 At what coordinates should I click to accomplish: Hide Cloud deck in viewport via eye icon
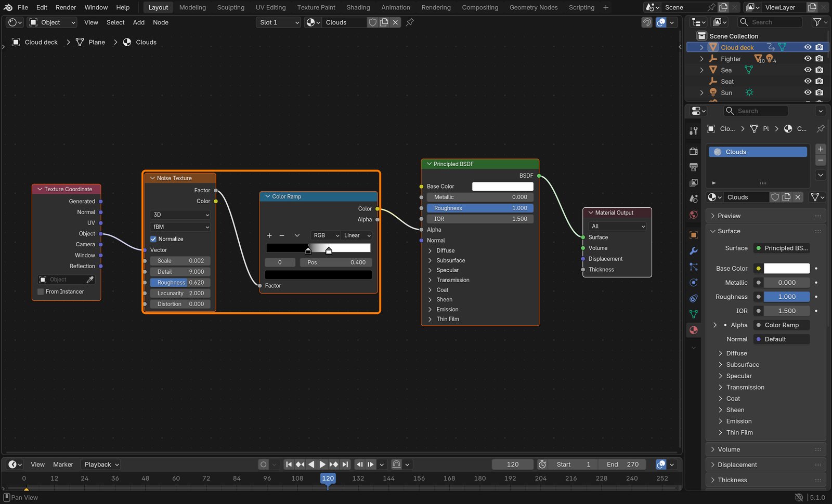808,47
